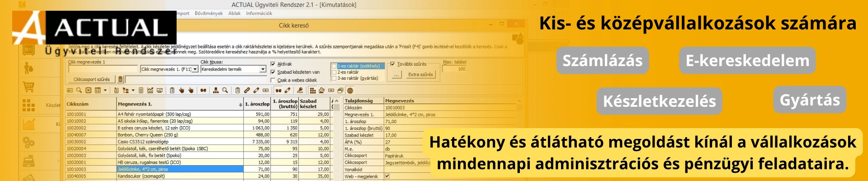Click the ID card icon at toolbar start
This screenshot has height=181, width=868.
coord(70,90)
